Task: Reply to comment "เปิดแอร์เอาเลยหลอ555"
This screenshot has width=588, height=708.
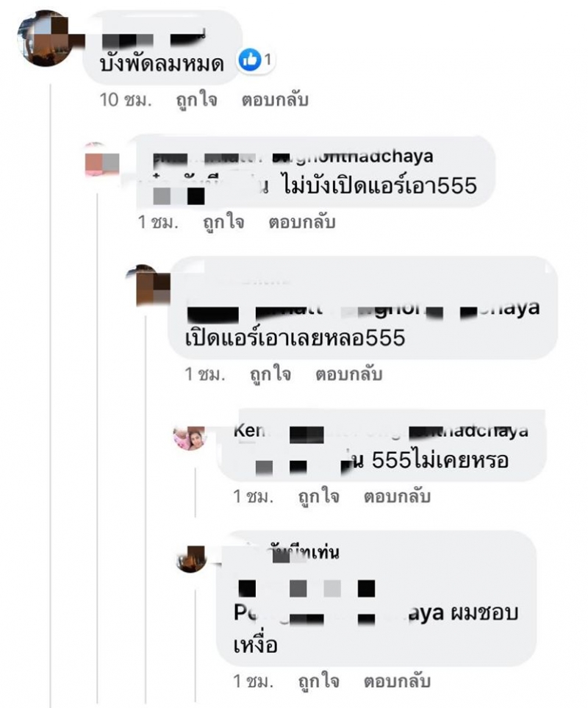Action: tap(349, 374)
